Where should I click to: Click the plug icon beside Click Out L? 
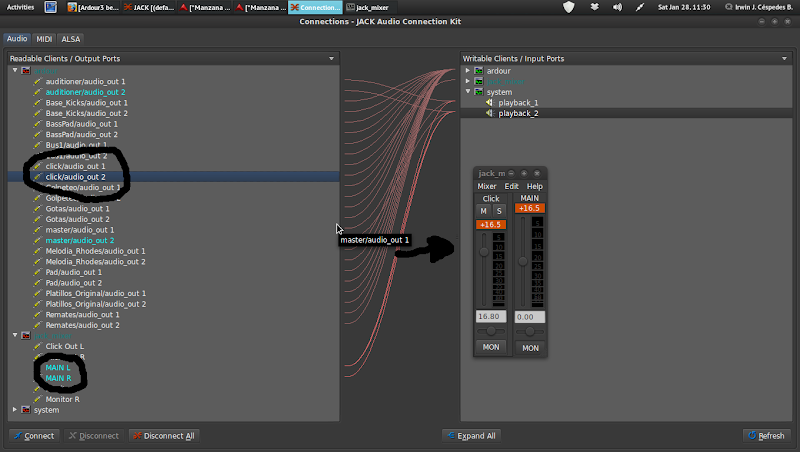(37, 346)
